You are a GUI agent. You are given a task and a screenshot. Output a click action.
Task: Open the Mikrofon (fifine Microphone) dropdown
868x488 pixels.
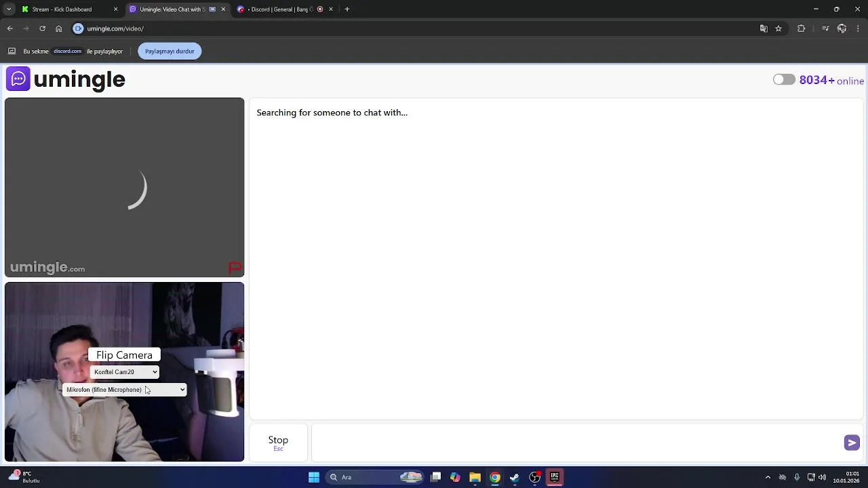pos(125,390)
